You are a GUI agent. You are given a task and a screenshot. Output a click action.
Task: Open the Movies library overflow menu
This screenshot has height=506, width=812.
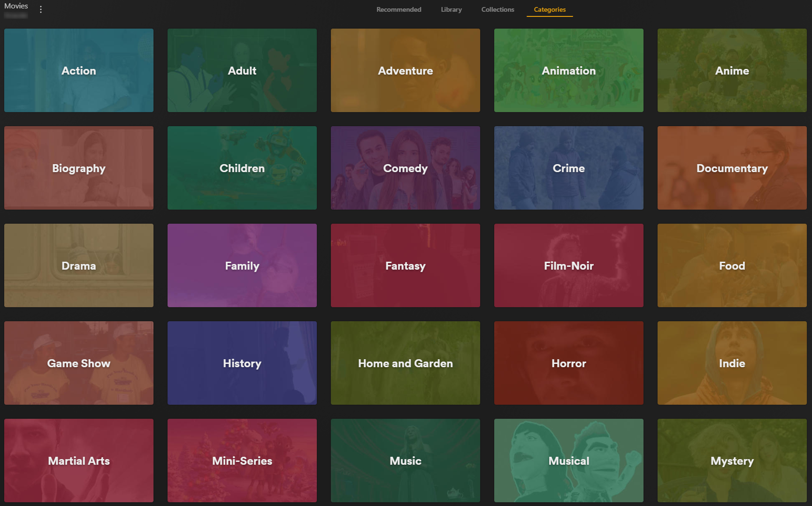40,9
